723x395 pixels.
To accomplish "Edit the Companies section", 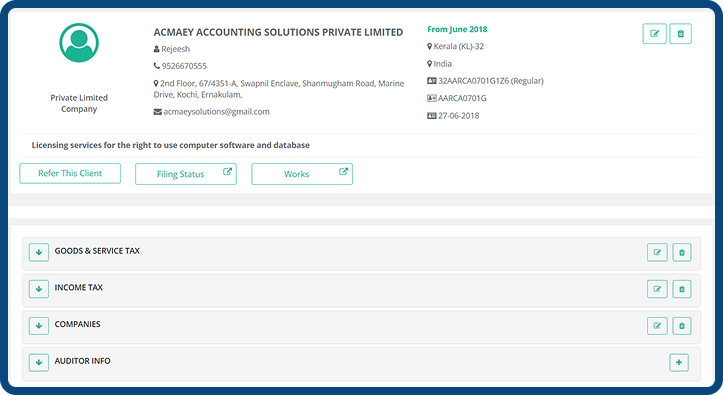I will pos(657,326).
